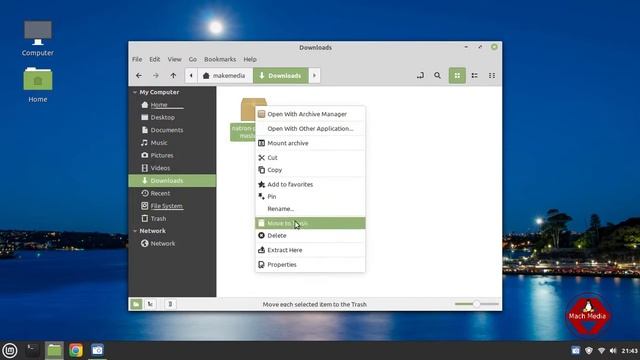
Task: Hide the sidebar via status bar button
Action: [170, 304]
